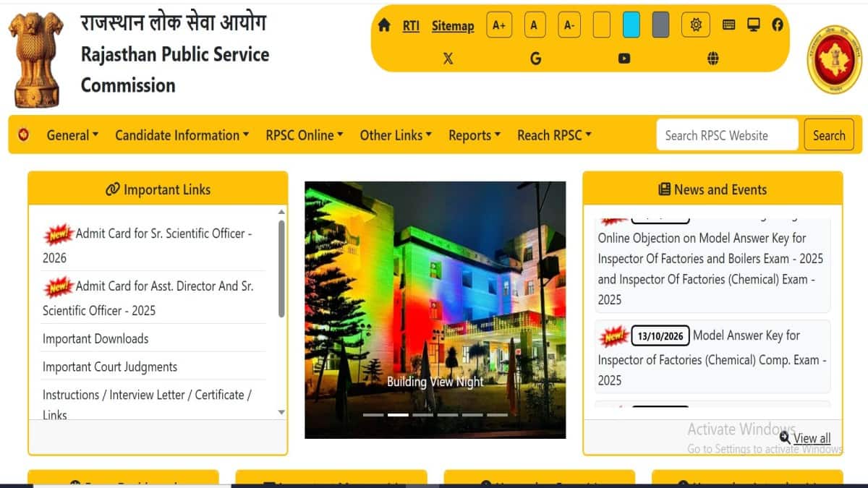Click the link icon beside Important Links
This screenshot has height=488, width=868.
point(112,189)
